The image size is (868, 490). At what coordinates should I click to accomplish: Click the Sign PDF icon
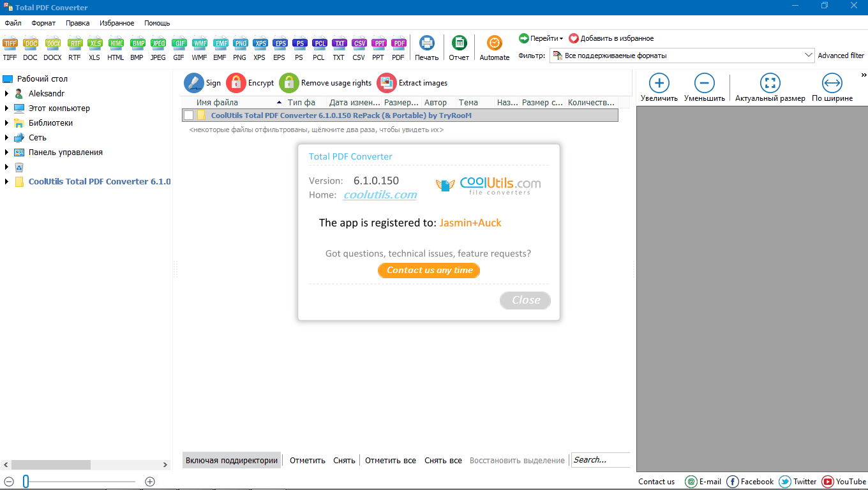click(x=194, y=83)
